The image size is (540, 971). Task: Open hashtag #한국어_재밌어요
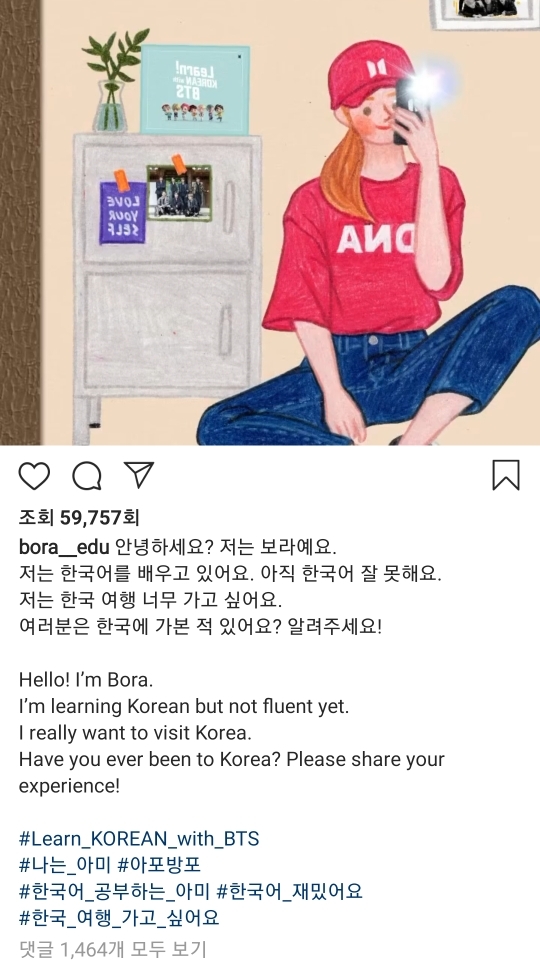tap(290, 892)
